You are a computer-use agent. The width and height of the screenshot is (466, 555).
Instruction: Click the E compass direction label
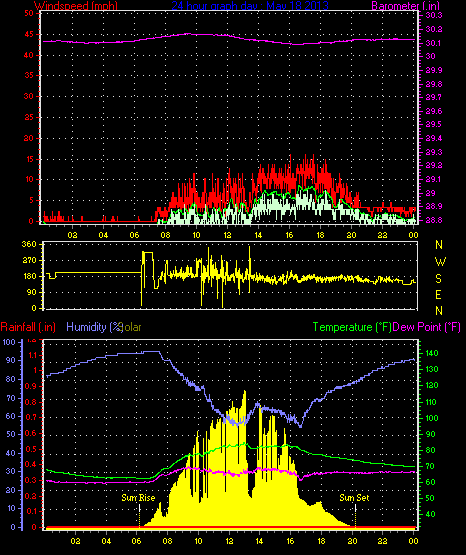(438, 294)
